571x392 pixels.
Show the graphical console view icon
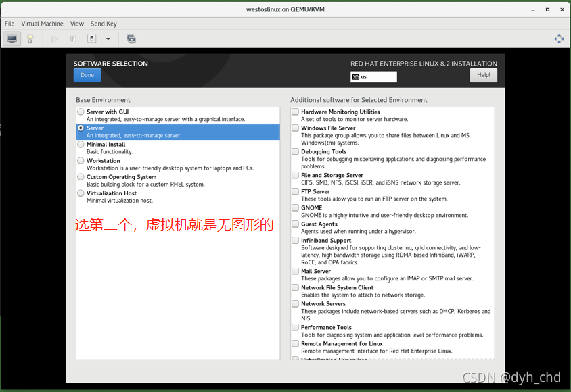(x=12, y=39)
